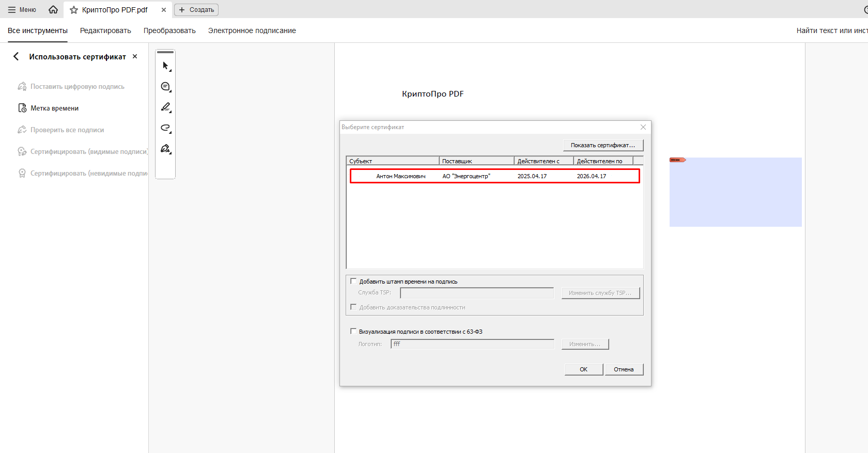Select Антон Максимович certificate row
Image resolution: width=868 pixels, height=453 pixels.
494,176
